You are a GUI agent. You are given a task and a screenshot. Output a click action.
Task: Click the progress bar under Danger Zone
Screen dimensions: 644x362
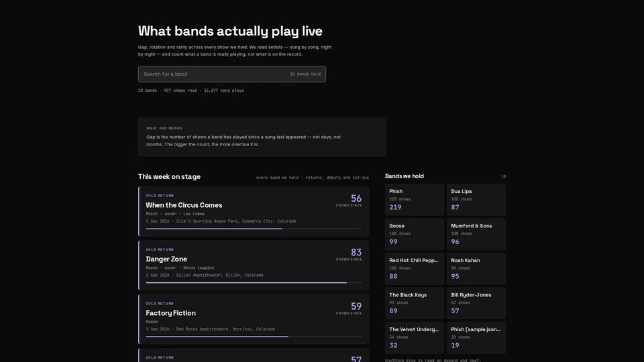pyautogui.click(x=254, y=283)
